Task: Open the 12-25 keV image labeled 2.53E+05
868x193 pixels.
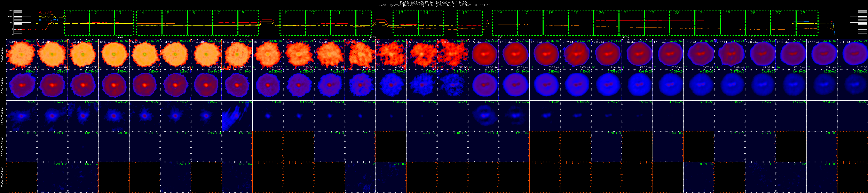Action: click(144, 116)
